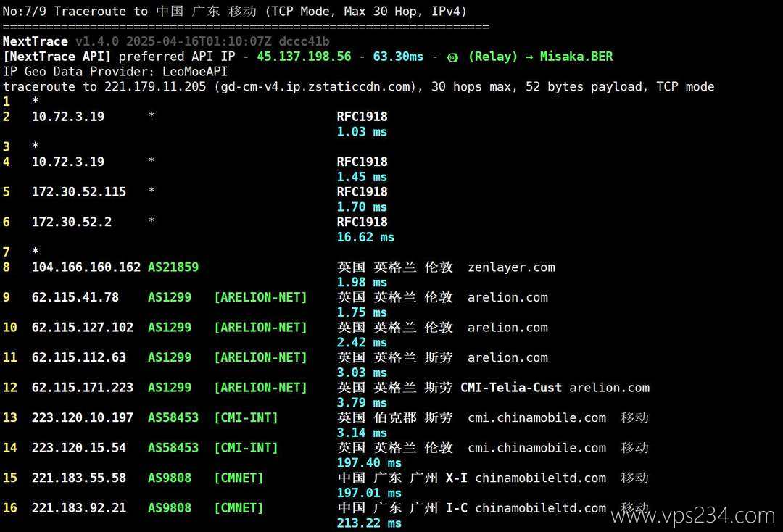Click the relay icon before "(Relay)"
This screenshot has width=783, height=532.
[452, 57]
